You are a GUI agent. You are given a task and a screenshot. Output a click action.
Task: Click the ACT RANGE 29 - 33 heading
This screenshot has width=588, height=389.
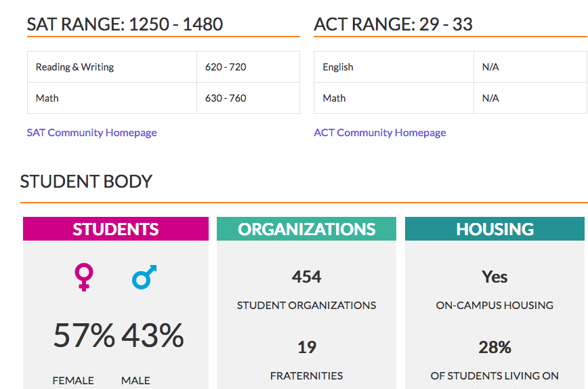coord(393,24)
